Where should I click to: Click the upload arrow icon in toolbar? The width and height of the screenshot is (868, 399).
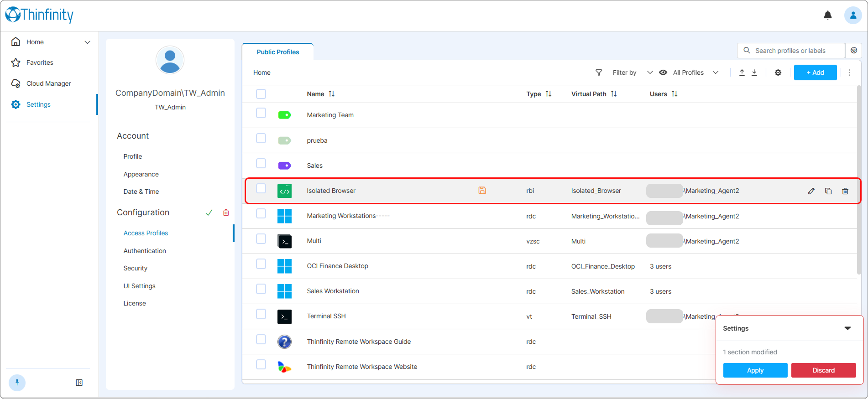point(742,73)
